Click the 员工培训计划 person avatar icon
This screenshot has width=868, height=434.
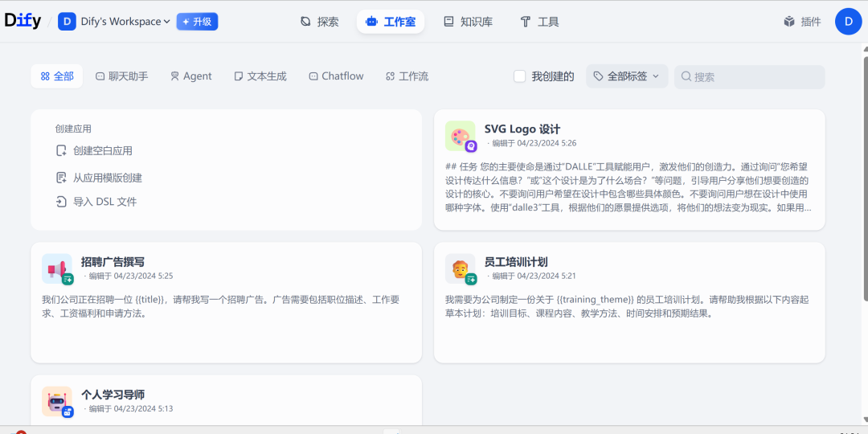(460, 268)
